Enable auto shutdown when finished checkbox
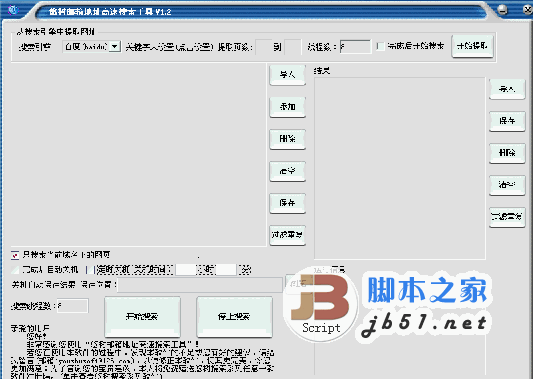The height and width of the screenshot is (379, 533). (x=15, y=270)
